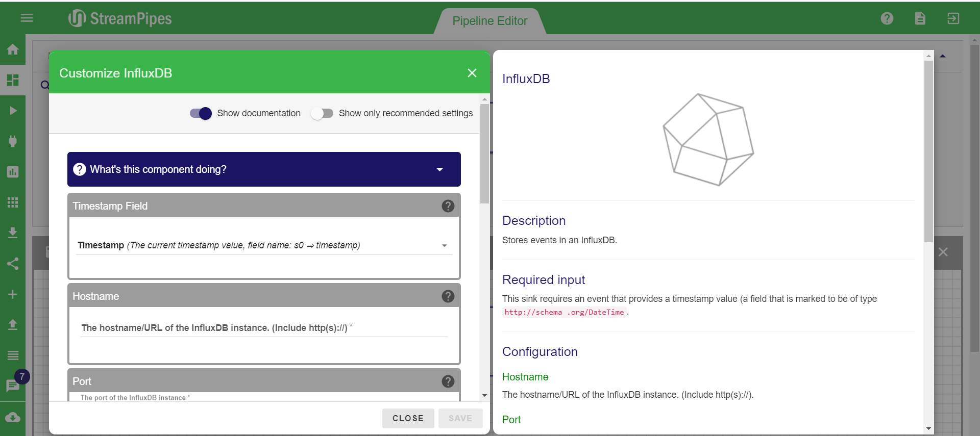Open the Pipeline Editor dashboard grid icon
Viewport: 980px width, 436px height.
pyautogui.click(x=13, y=80)
